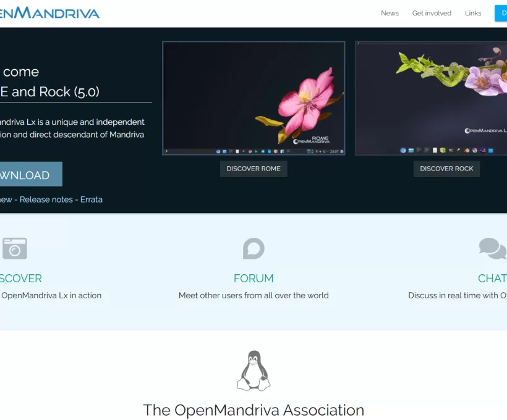
Task: Click the blue Download button in the header
Action: pyautogui.click(x=501, y=13)
